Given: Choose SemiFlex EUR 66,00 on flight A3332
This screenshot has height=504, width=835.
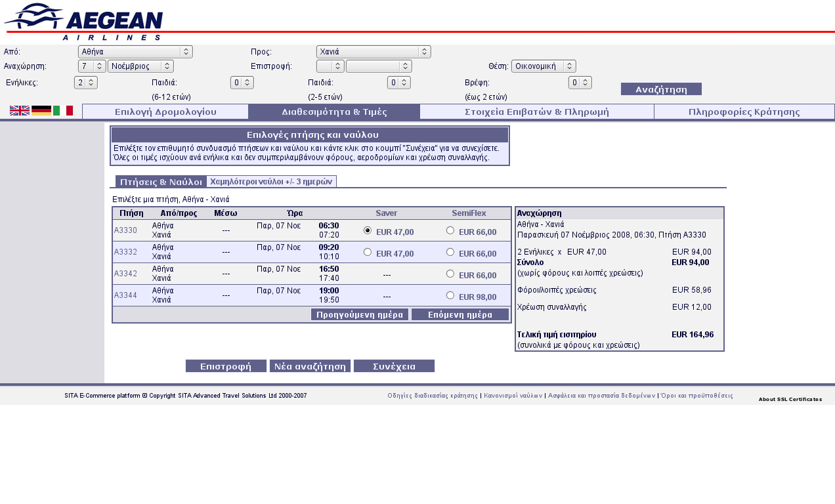Looking at the screenshot, I should coord(450,252).
